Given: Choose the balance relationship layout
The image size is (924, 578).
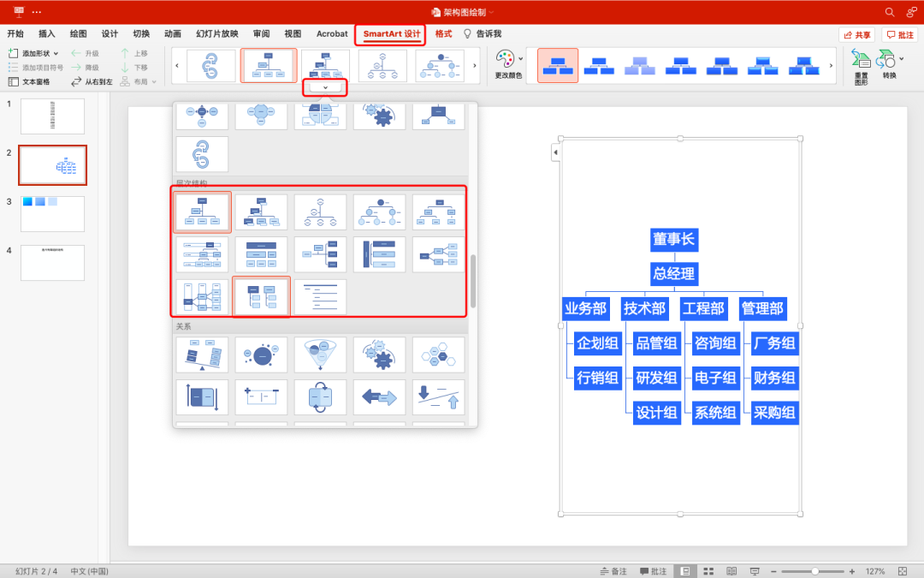Looking at the screenshot, I should tap(202, 355).
